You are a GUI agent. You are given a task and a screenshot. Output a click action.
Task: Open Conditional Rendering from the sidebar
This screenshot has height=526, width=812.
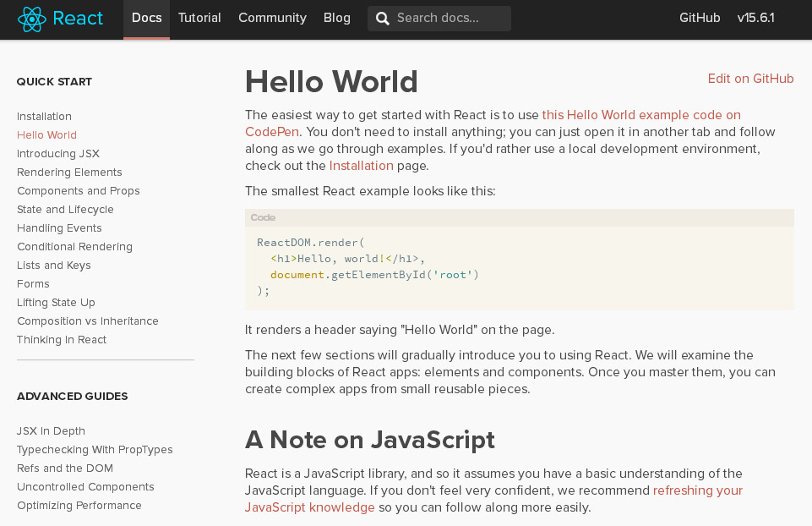pyautogui.click(x=74, y=247)
